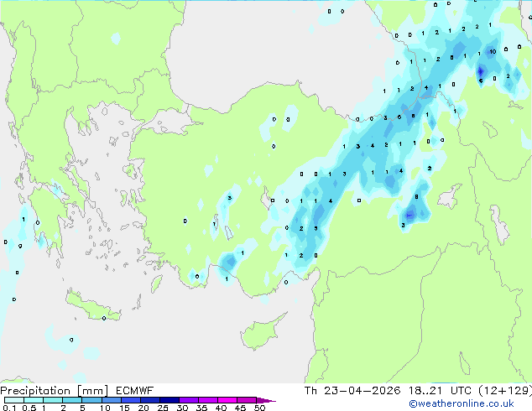Screen dimensions: 532x411
Task: Click the 2–5 mm legend color swatch
Action: coord(72,400)
